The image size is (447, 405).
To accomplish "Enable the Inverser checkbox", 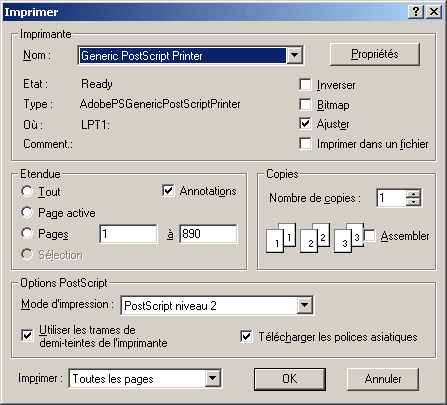I will point(305,84).
